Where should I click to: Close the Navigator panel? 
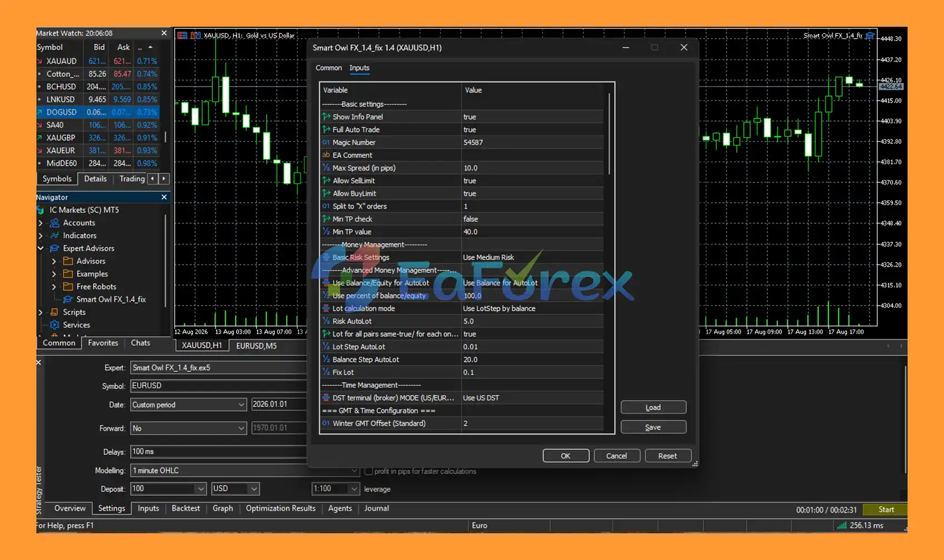tap(164, 197)
